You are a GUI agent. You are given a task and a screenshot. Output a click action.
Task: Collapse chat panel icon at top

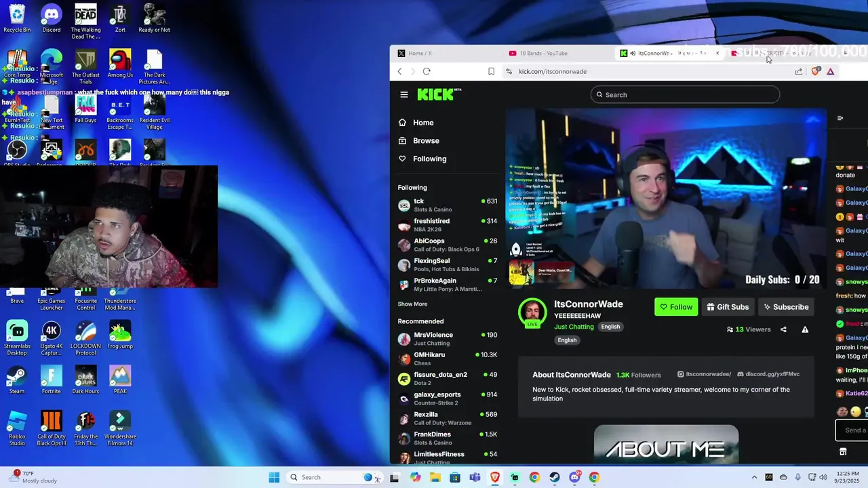coord(840,118)
